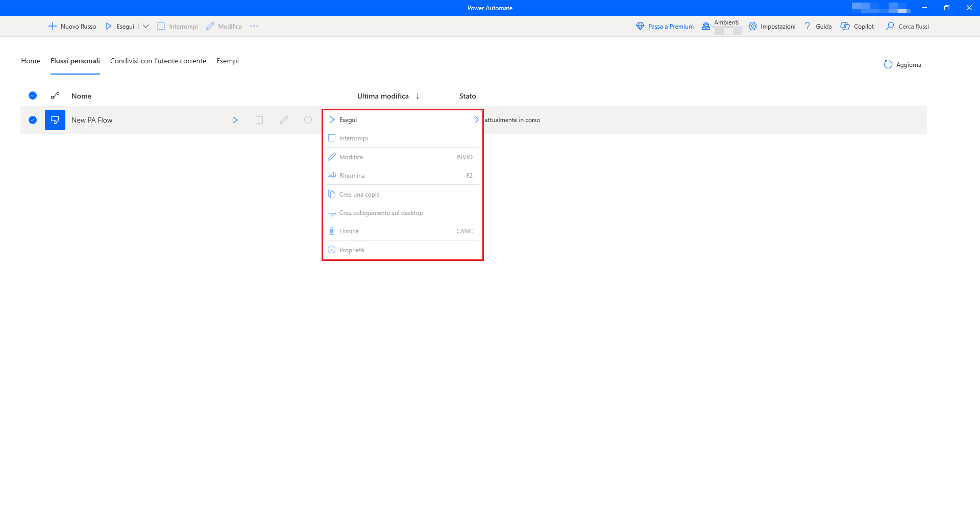Launch Copilot from the toolbar
The height and width of the screenshot is (531, 980).
(x=857, y=26)
